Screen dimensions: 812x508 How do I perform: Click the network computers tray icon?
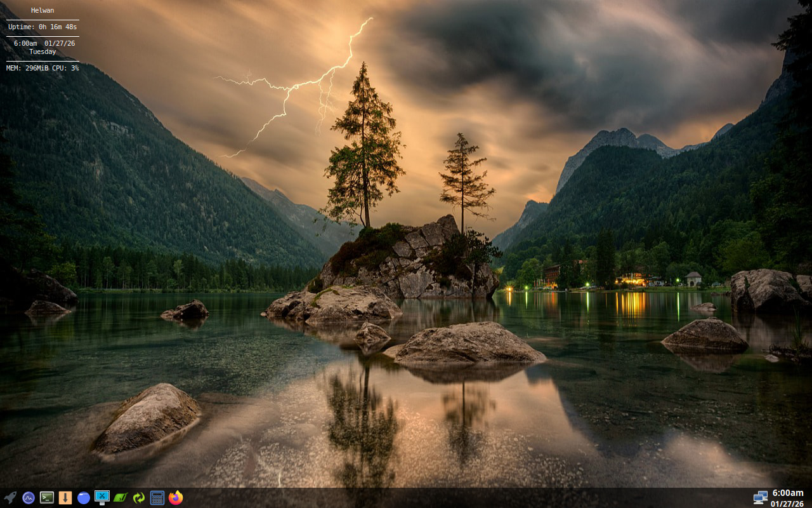click(760, 498)
